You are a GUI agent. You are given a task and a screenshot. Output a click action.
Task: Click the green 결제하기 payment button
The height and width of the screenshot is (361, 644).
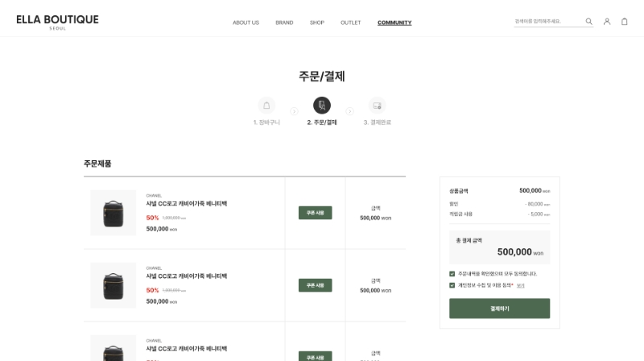pos(499,309)
